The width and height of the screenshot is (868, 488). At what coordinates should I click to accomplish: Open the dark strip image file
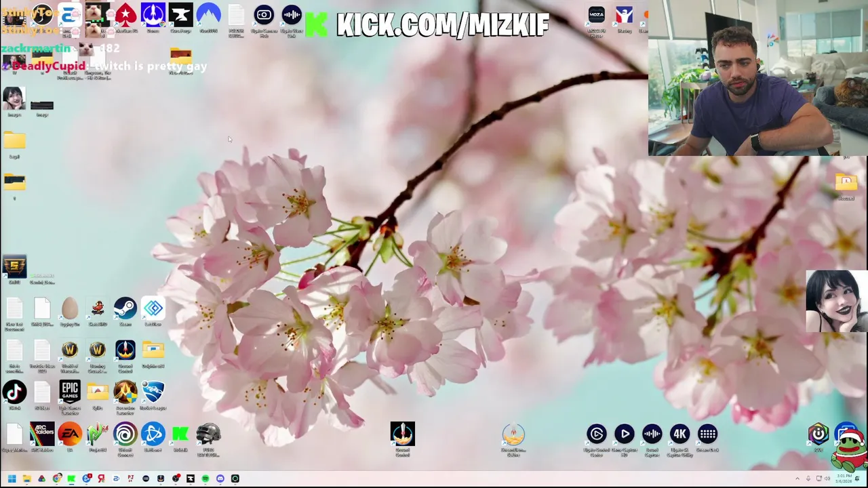point(42,105)
